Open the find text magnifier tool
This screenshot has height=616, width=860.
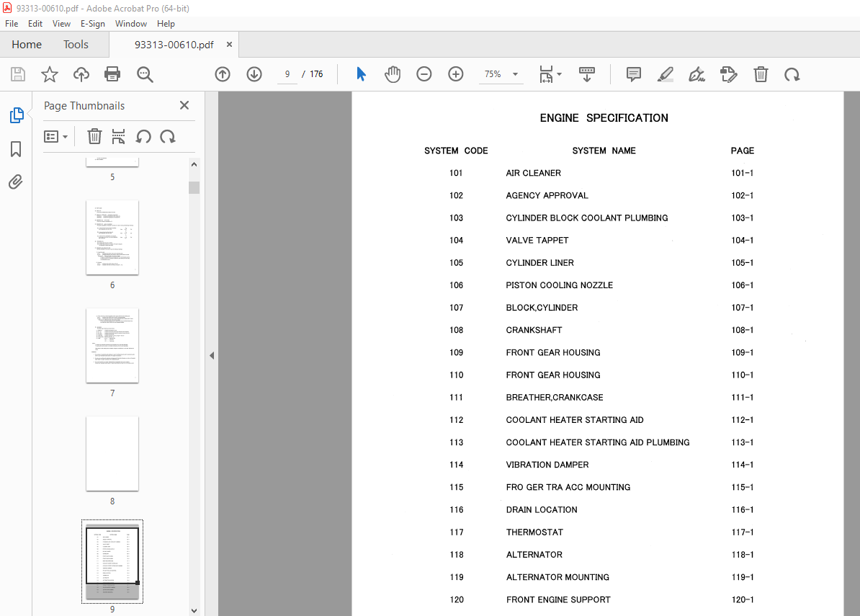145,74
